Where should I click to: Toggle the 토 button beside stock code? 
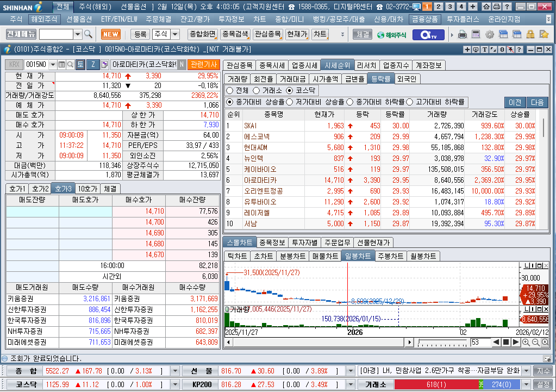click(80, 64)
